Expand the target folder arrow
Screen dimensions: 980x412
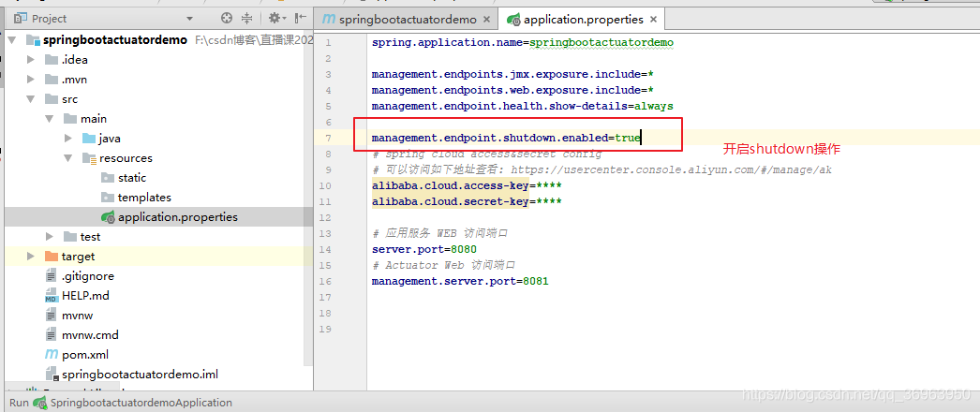pos(31,256)
